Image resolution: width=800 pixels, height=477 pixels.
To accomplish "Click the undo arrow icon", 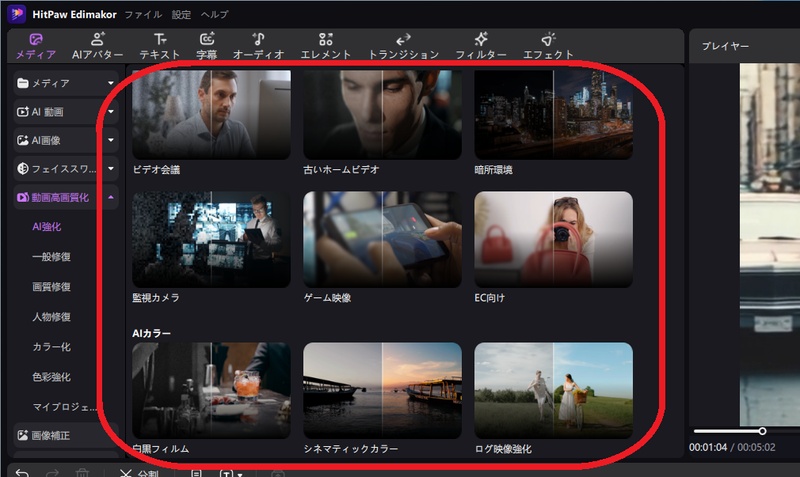I will click(x=22, y=473).
